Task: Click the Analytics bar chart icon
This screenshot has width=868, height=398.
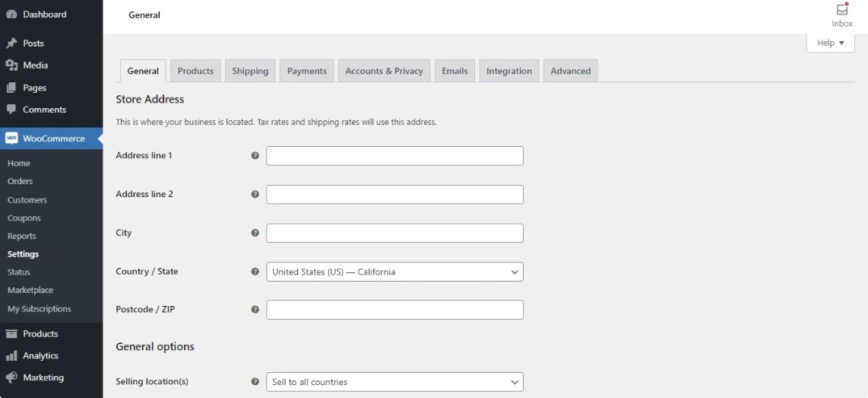Action: pyautogui.click(x=11, y=355)
